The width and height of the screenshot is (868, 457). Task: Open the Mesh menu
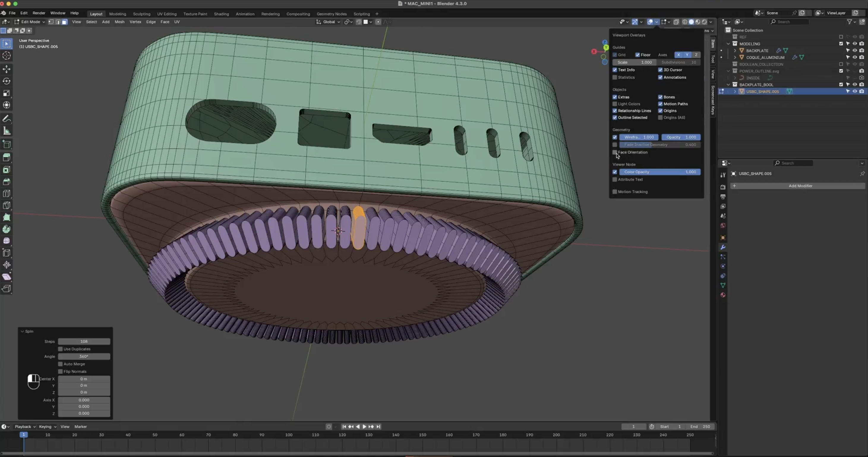point(119,22)
